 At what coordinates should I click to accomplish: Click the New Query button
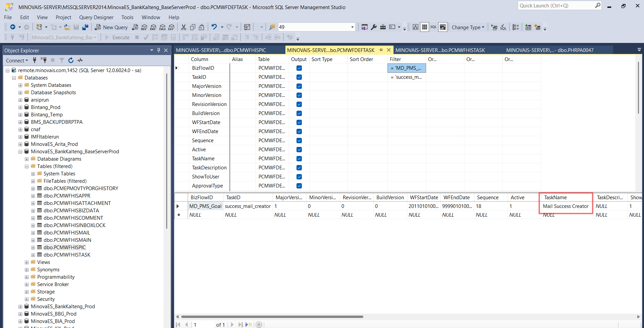[x=111, y=28]
